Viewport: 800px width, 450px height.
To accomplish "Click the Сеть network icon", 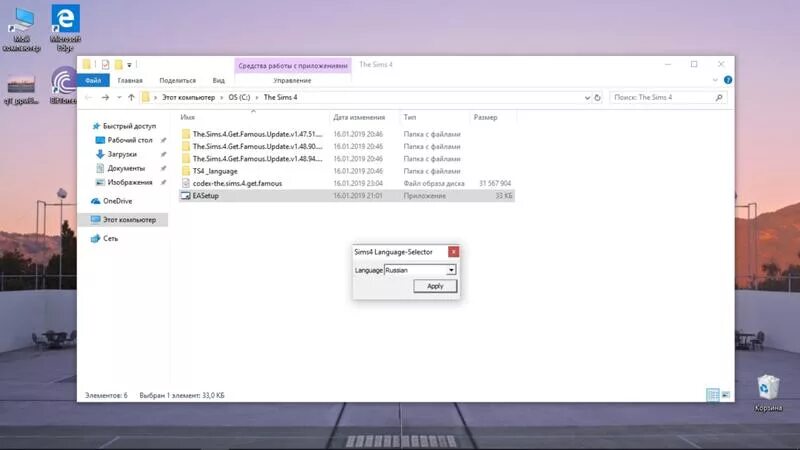I will 95,238.
